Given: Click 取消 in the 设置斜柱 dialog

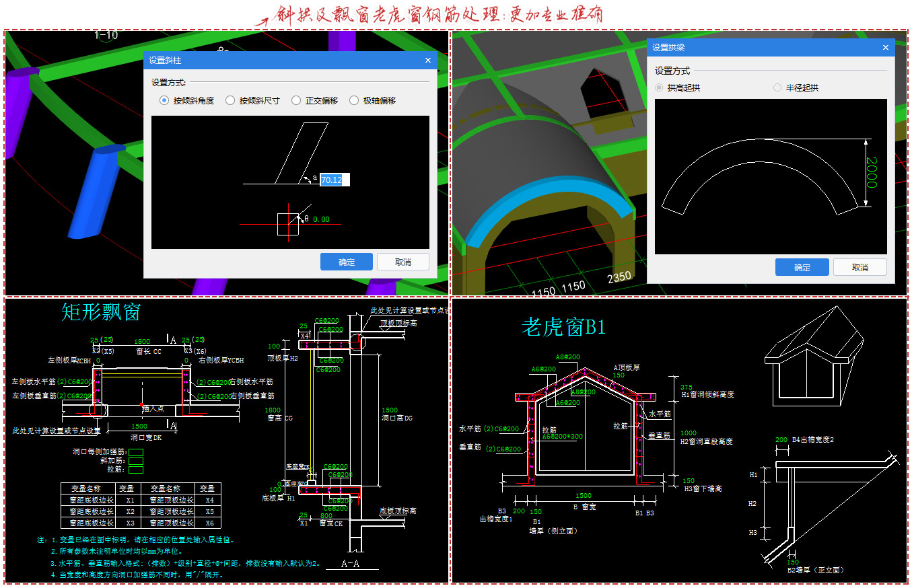Looking at the screenshot, I should click(x=402, y=261).
